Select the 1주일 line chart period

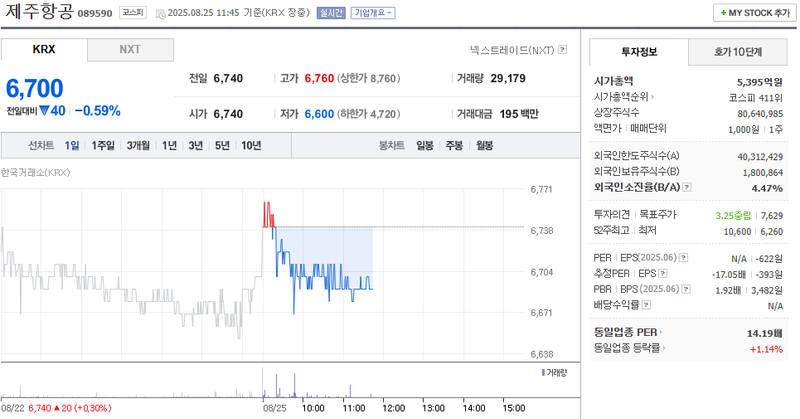(x=103, y=145)
